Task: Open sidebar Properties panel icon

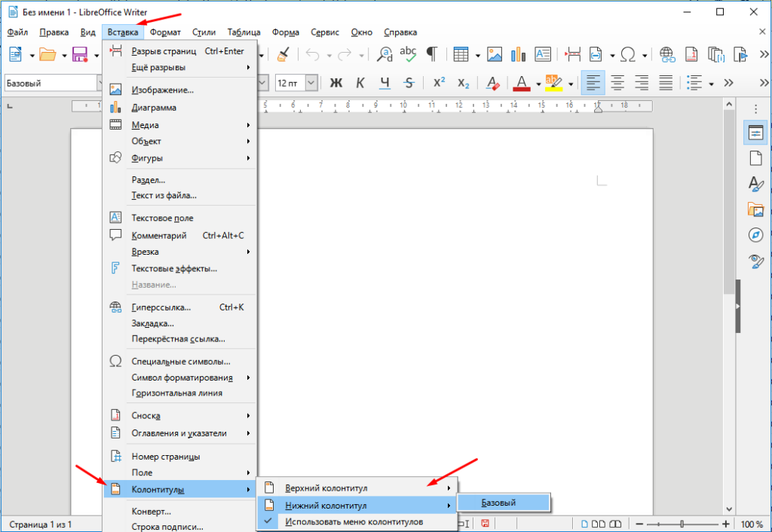Action: [x=755, y=133]
